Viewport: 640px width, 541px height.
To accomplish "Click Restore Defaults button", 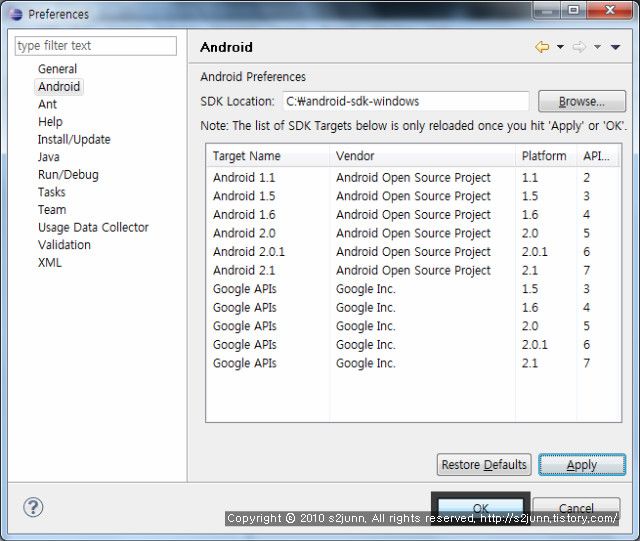I will click(x=484, y=465).
